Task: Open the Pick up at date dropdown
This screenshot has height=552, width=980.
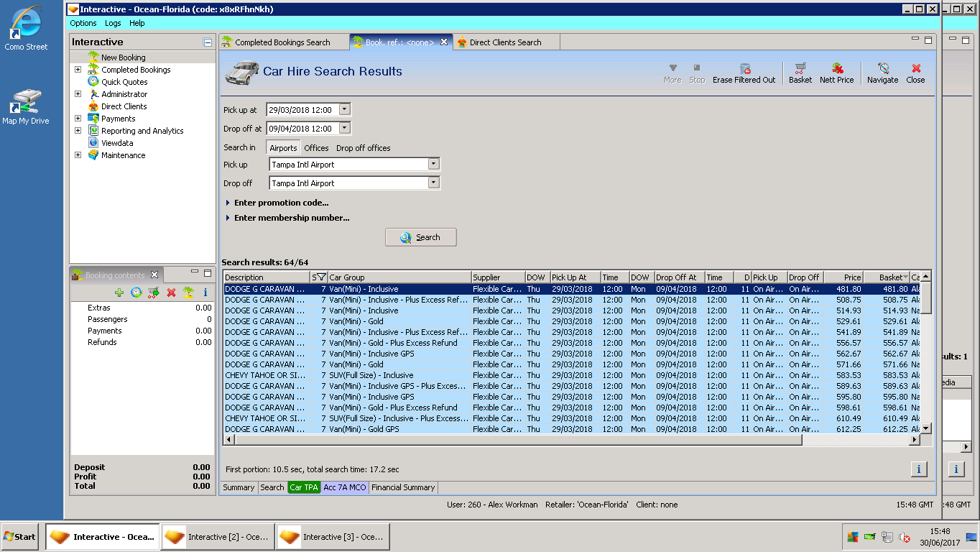Action: pyautogui.click(x=345, y=110)
